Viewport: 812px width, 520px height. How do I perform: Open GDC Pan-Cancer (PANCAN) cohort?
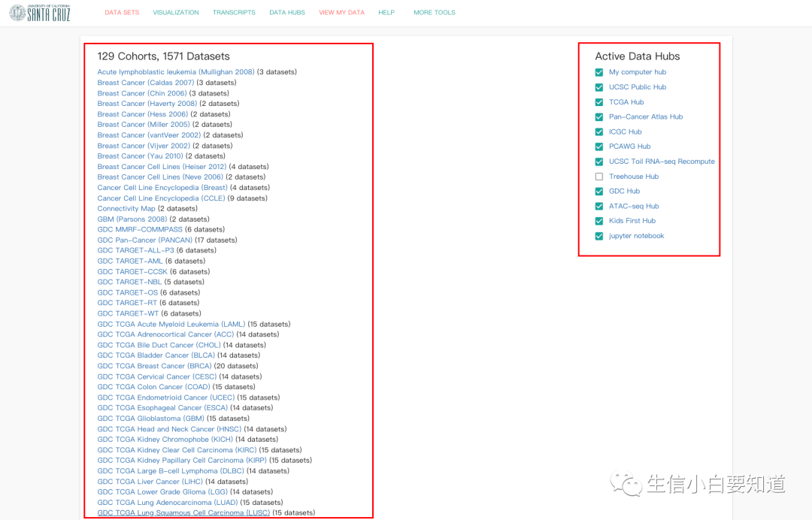[x=144, y=240]
